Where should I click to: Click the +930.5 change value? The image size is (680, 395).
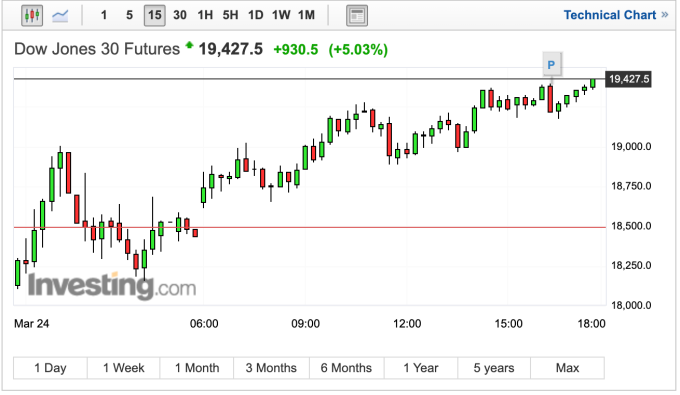(x=296, y=50)
